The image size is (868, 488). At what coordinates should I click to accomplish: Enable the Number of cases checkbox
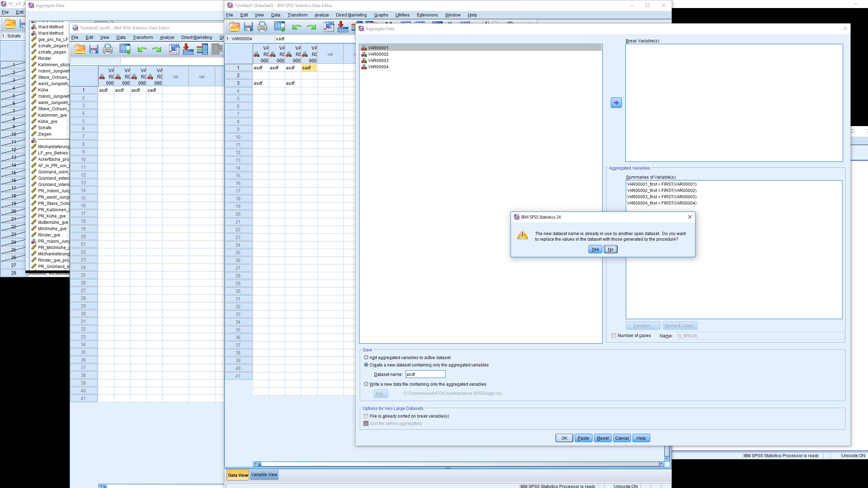614,336
